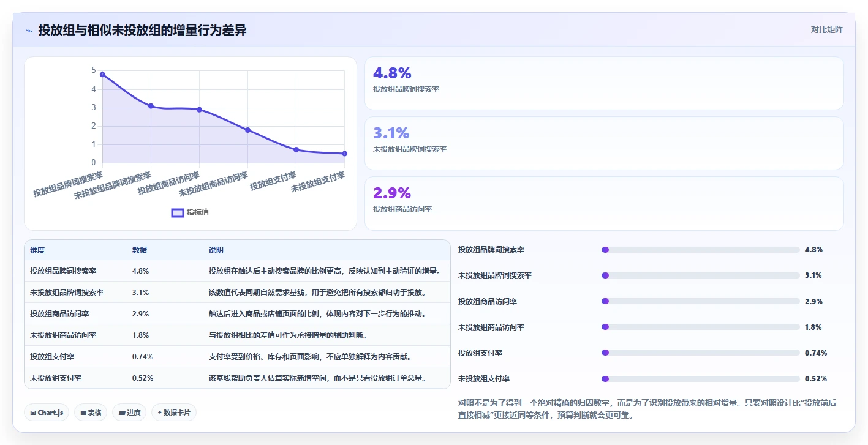Click the chart data point at 4.8
The height and width of the screenshot is (445, 868).
(102, 75)
